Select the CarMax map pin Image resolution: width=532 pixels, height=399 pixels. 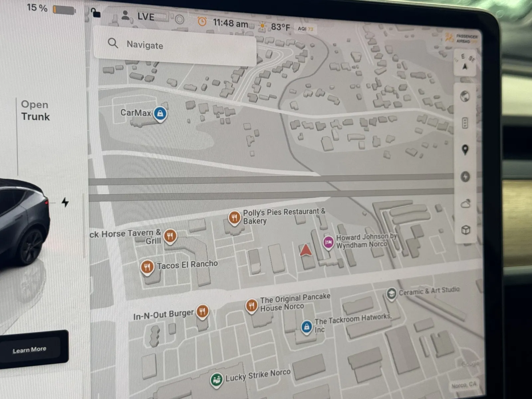pos(160,114)
